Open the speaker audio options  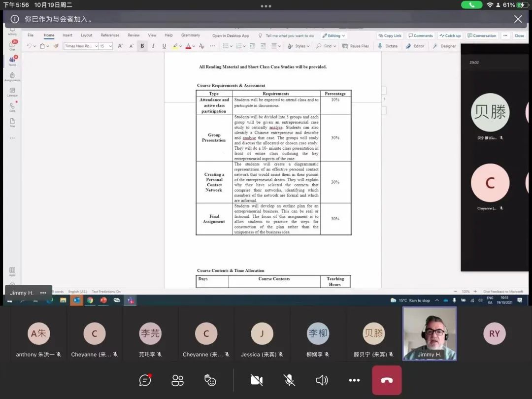(x=322, y=380)
